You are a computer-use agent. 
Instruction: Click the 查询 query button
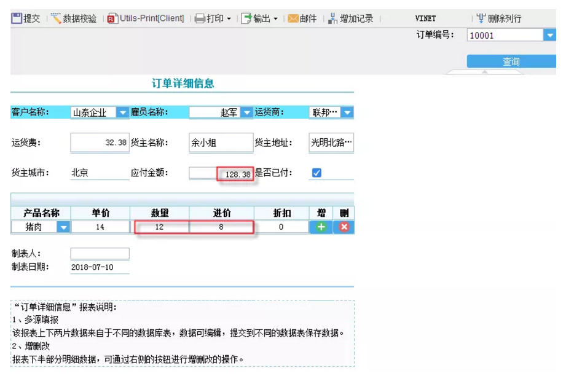tap(511, 61)
